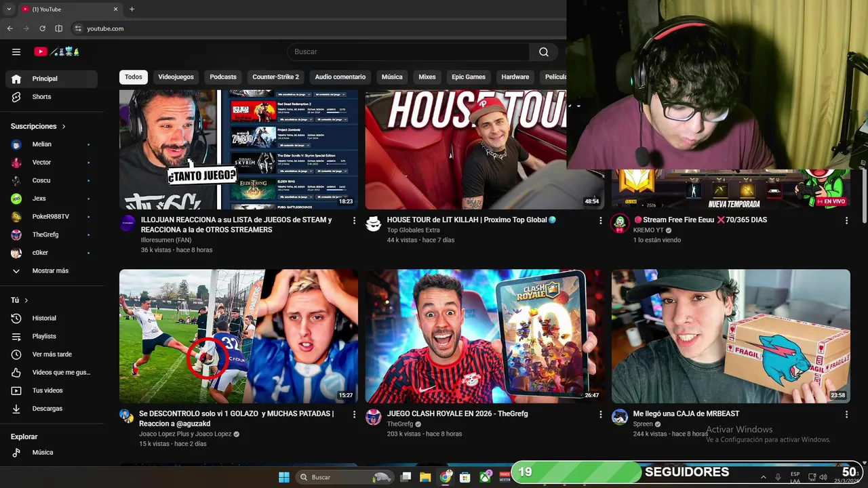Open Me llegó una CAJA de MRBEAST
868x488 pixels.
pos(686,413)
